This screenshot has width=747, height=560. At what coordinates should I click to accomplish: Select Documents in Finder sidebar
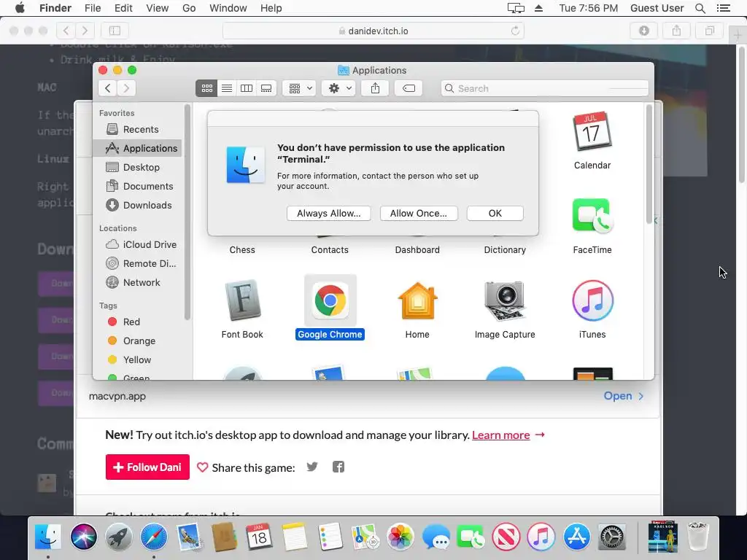137,187
